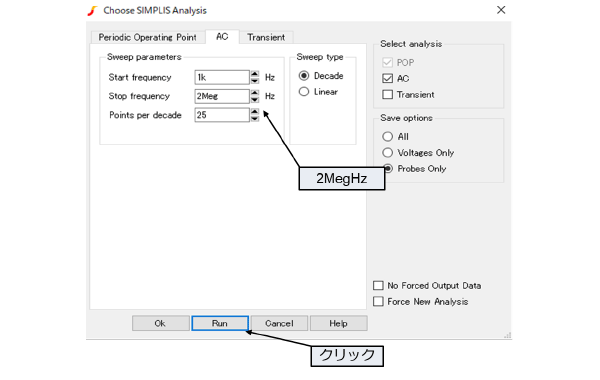Viewport: 600px width, 380px height.
Task: Click the Cancel button
Action: 279,323
